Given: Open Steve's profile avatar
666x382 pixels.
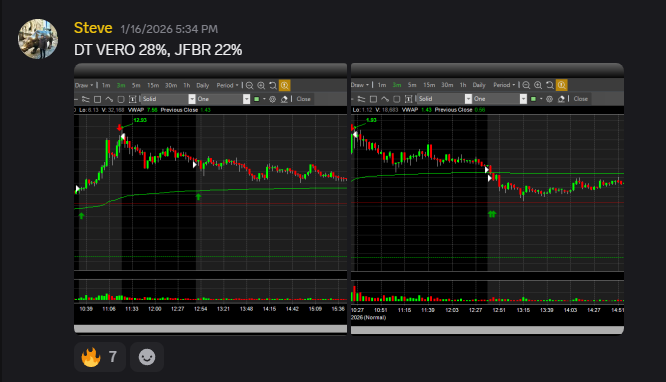Looking at the screenshot, I should 38,39.
